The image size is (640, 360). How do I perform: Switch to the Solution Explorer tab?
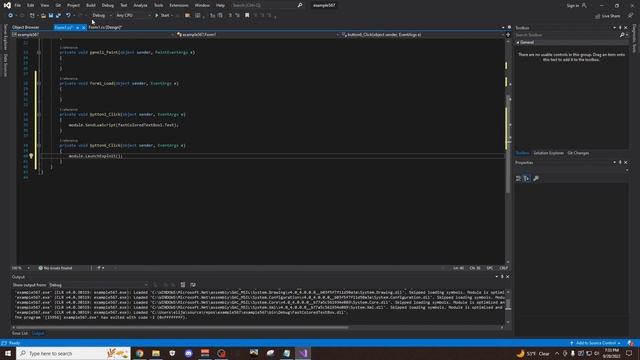click(x=548, y=153)
